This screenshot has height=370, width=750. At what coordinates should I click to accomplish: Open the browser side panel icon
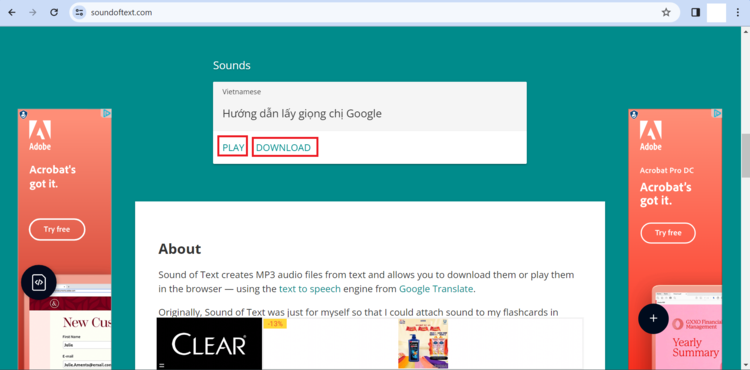click(x=695, y=12)
